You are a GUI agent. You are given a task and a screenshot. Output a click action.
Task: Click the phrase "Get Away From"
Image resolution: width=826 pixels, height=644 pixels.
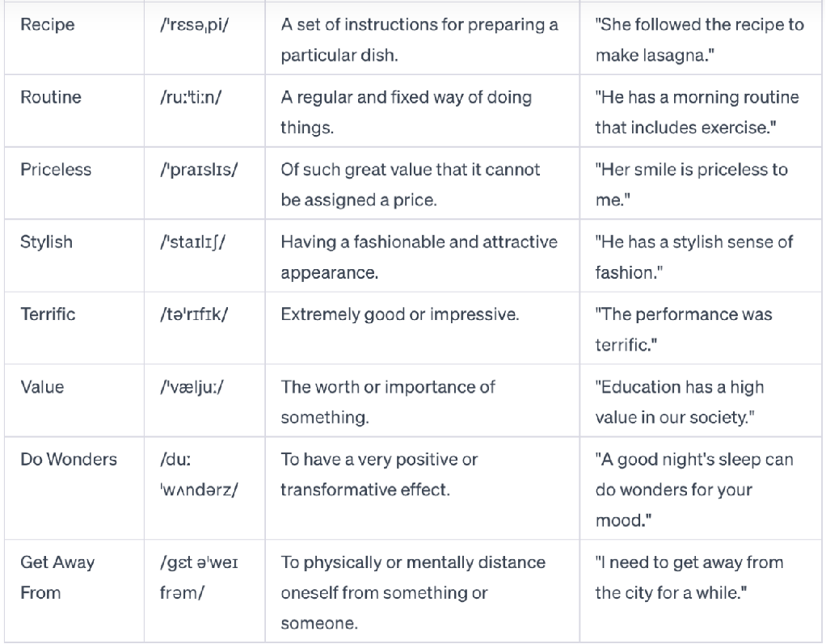pyautogui.click(x=57, y=577)
